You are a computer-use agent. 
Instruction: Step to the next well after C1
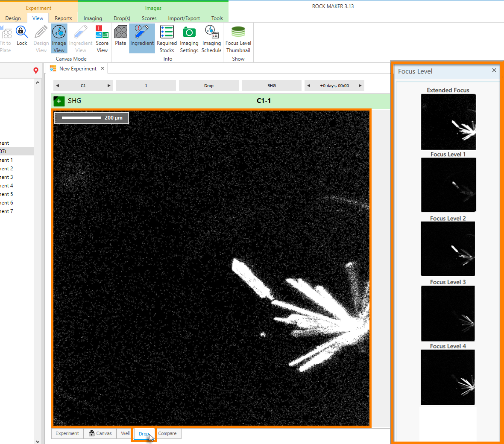tap(109, 85)
